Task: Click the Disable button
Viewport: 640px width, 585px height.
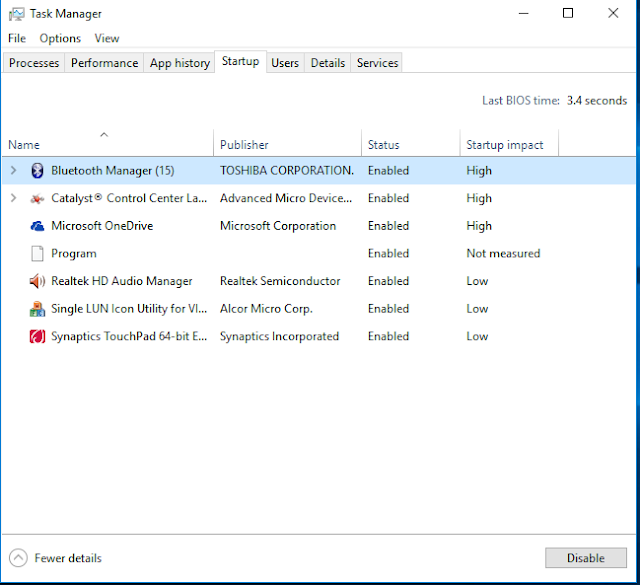Action: pyautogui.click(x=586, y=558)
